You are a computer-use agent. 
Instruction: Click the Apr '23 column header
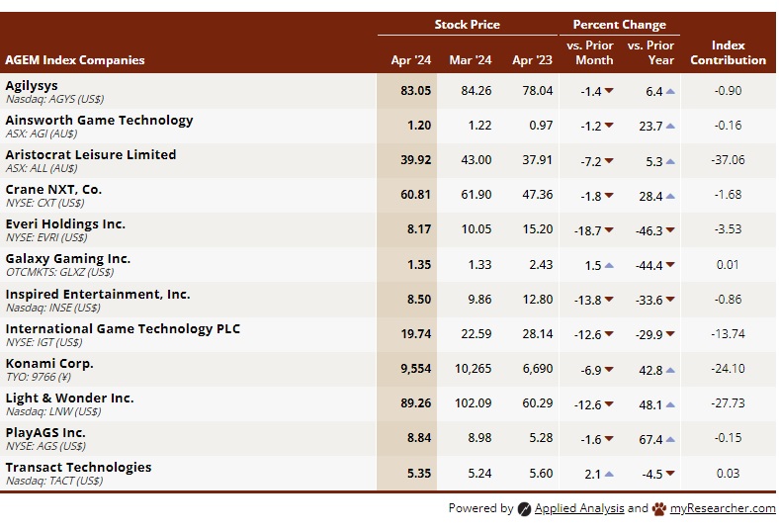pyautogui.click(x=532, y=60)
